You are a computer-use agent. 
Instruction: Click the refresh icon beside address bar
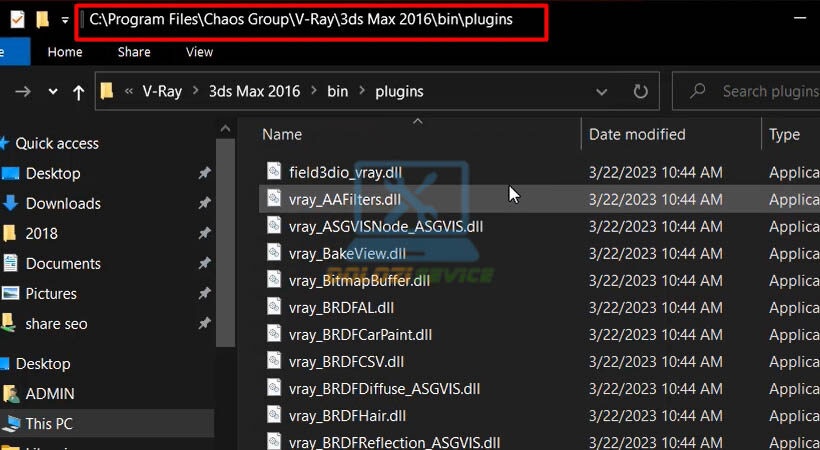pyautogui.click(x=640, y=92)
